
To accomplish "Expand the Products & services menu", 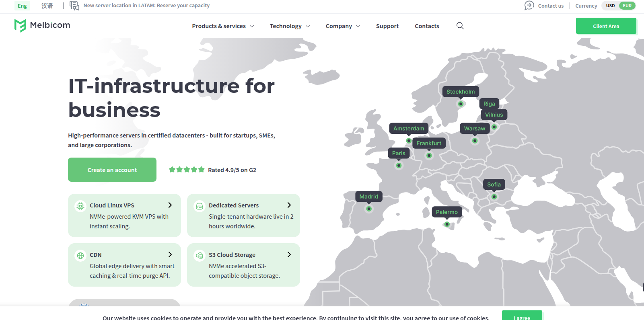I will coord(223,26).
